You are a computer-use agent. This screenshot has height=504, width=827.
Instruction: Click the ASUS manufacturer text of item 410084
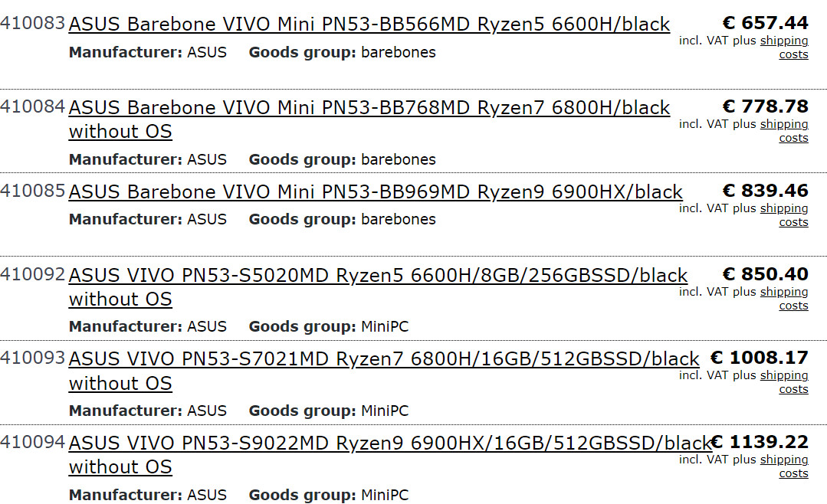pos(208,159)
